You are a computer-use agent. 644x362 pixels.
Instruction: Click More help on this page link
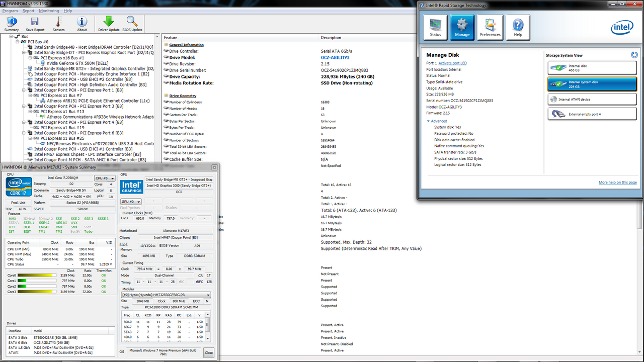[x=618, y=183]
